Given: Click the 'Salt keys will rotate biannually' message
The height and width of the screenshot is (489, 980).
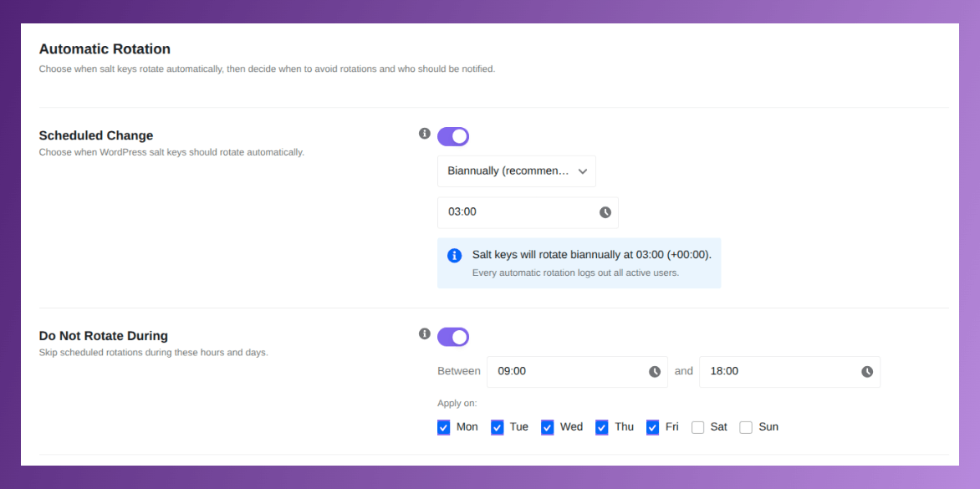Looking at the screenshot, I should (x=592, y=255).
